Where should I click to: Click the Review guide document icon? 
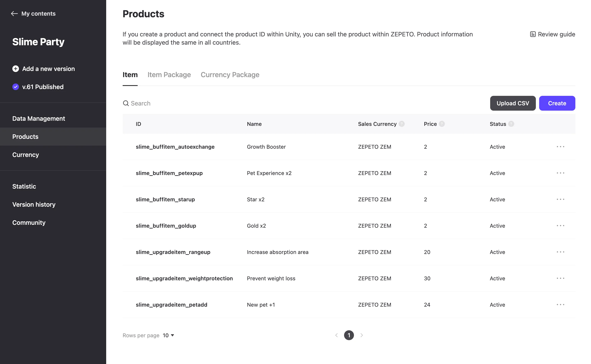pos(533,34)
